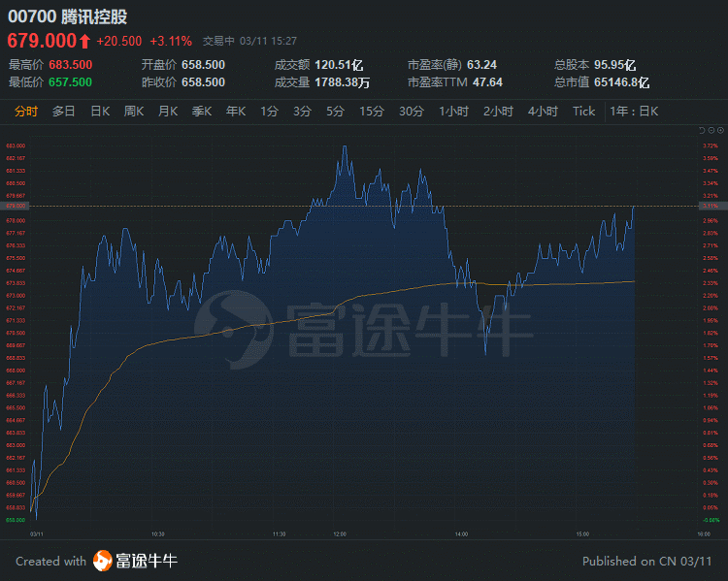Click the 12:00 time axis label
The height and width of the screenshot is (581, 728).
click(x=340, y=534)
